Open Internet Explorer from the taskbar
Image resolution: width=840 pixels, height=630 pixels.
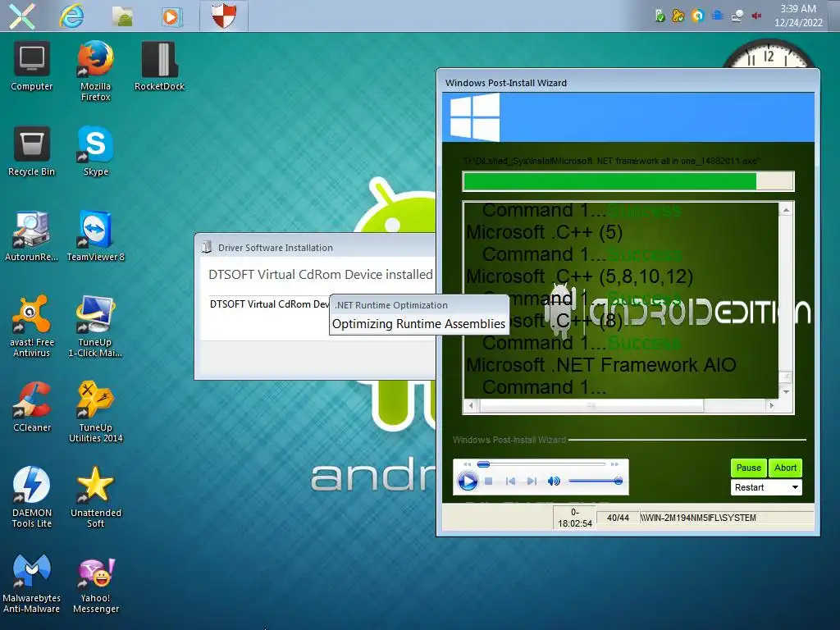[x=71, y=16]
